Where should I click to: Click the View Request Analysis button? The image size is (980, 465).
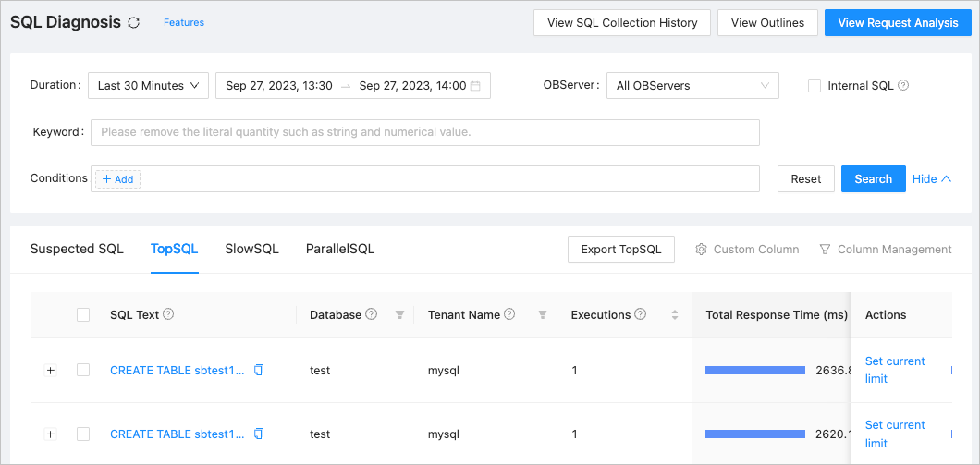click(896, 23)
